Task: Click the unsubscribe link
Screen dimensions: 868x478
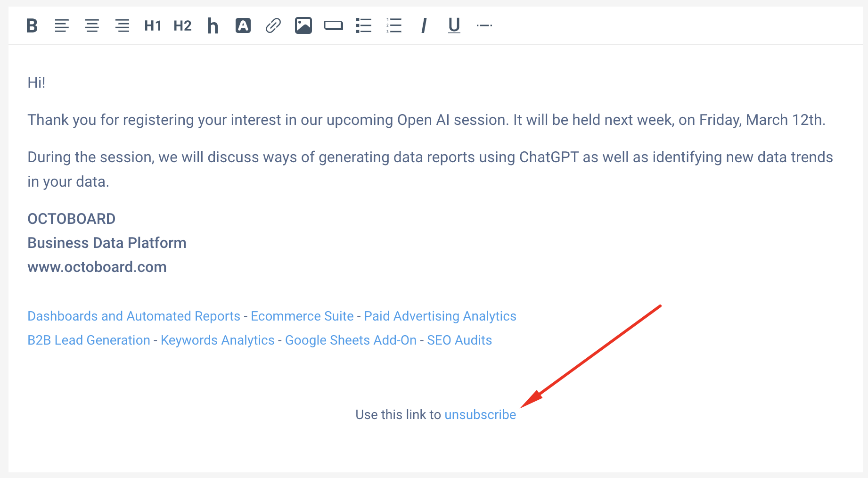Action: pos(480,414)
